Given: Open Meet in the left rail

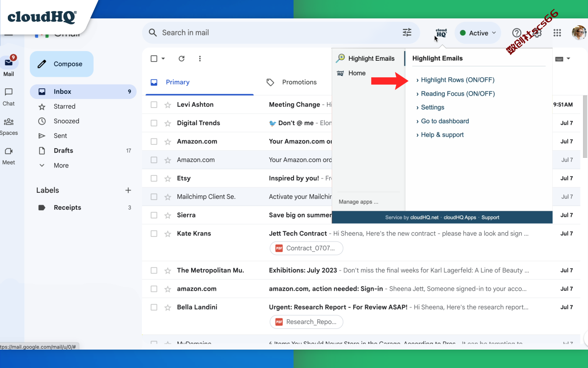Looking at the screenshot, I should 9,156.
